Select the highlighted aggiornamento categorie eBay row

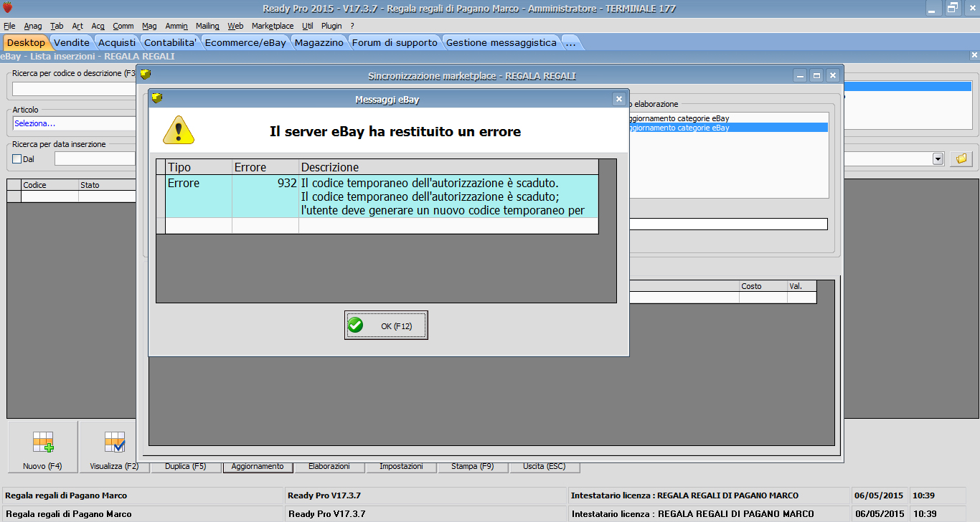pos(727,128)
